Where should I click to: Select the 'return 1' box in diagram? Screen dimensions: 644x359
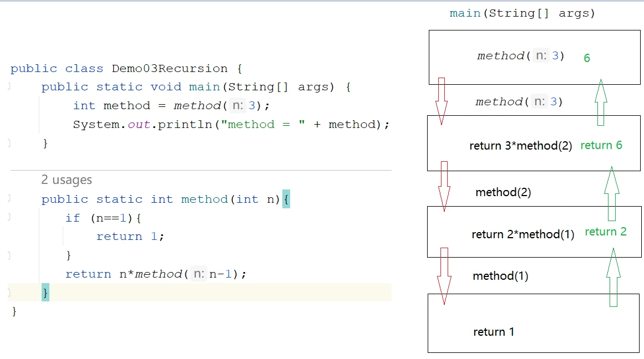tap(534, 323)
